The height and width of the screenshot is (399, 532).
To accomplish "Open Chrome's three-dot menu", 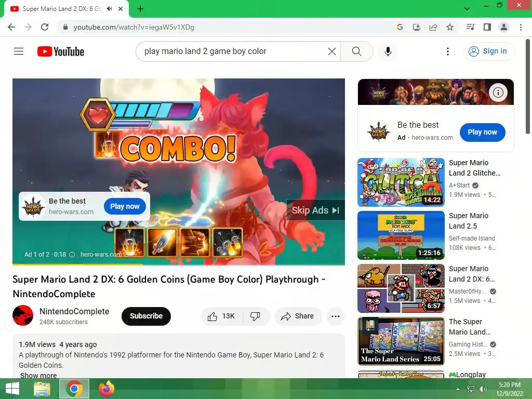I will point(521,27).
